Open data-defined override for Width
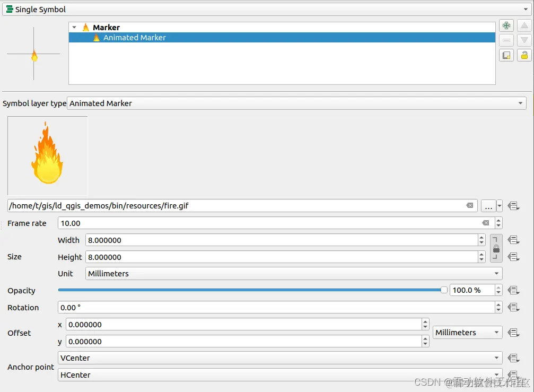The image size is (534, 392). (513, 240)
